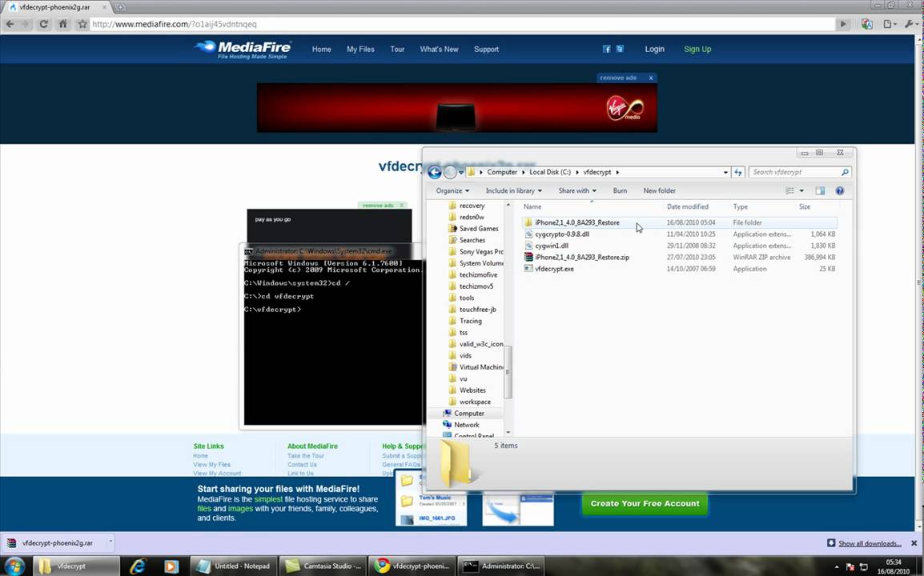
Task: Select Computer in the navigation pane
Action: [468, 413]
